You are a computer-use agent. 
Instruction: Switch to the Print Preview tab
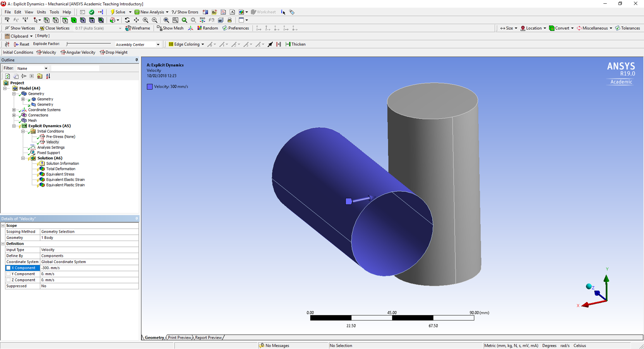[x=179, y=337]
